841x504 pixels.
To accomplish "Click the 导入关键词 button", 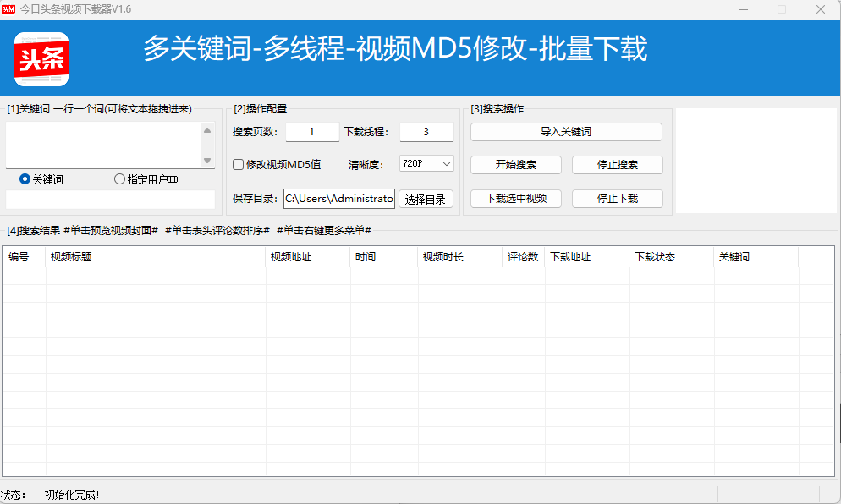I will coord(566,132).
